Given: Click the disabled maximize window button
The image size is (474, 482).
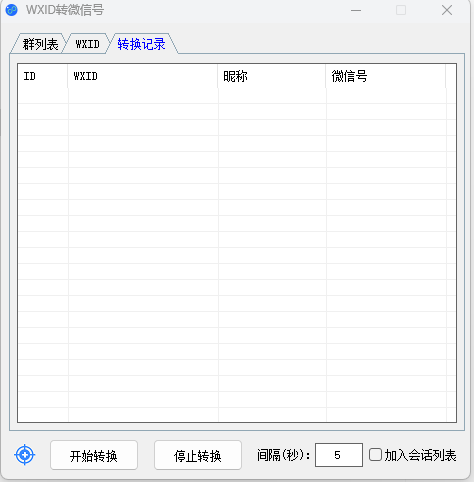Looking at the screenshot, I should (x=401, y=10).
